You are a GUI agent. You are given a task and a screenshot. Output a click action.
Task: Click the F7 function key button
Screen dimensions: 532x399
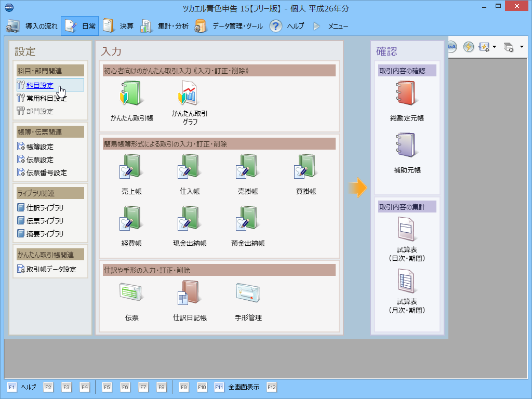point(143,387)
